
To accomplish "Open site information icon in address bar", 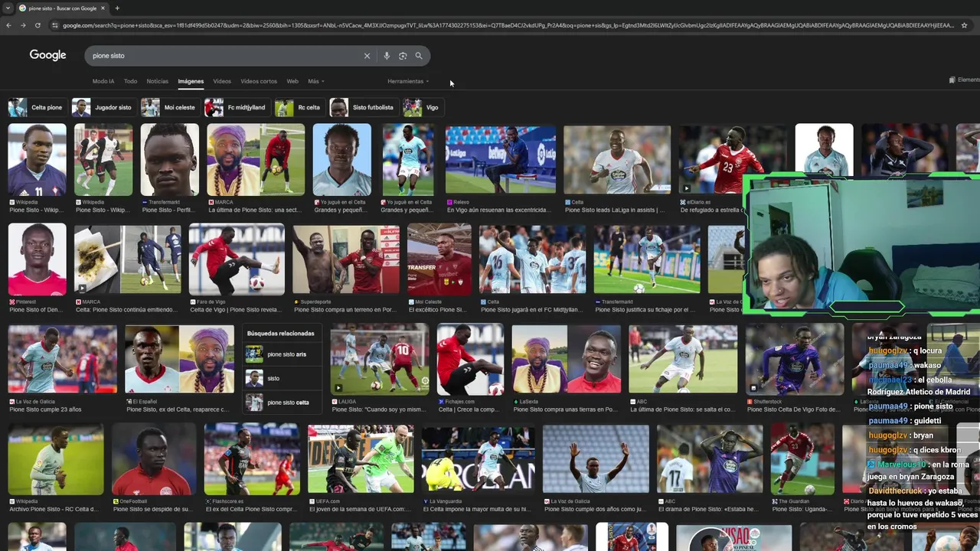I will tap(55, 25).
